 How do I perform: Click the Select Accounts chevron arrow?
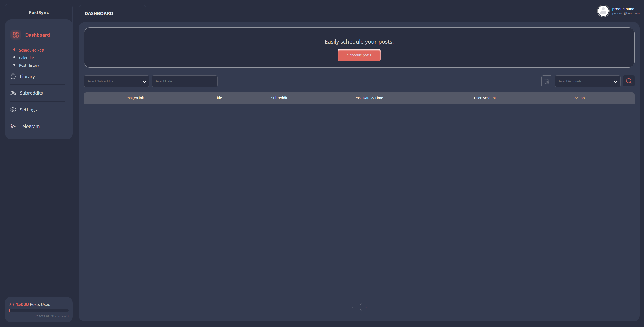pyautogui.click(x=615, y=82)
